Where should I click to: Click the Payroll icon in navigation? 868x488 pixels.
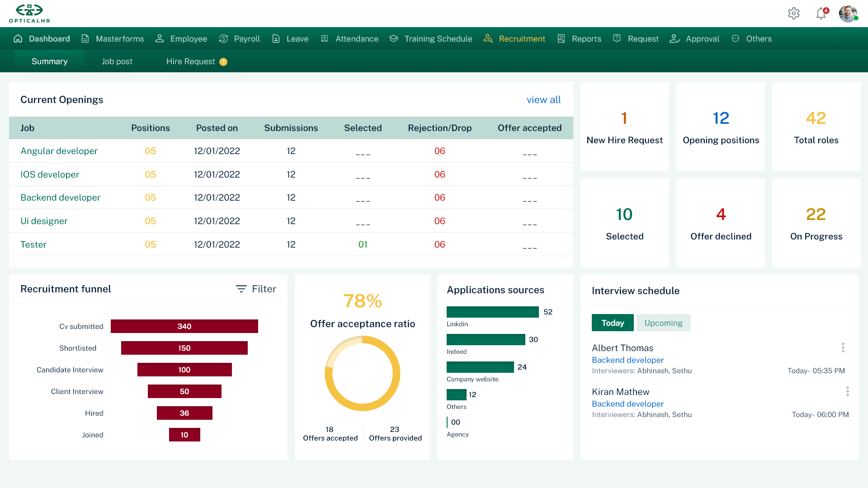(x=223, y=39)
